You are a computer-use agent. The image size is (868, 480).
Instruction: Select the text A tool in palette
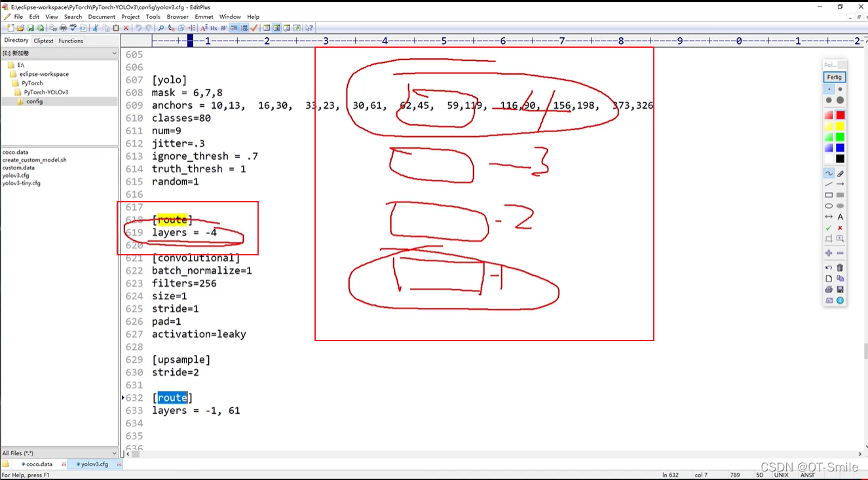tap(840, 217)
